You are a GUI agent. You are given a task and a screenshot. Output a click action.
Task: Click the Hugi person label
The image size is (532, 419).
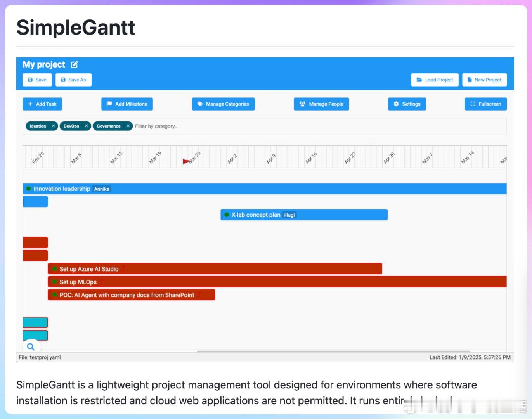tap(289, 215)
